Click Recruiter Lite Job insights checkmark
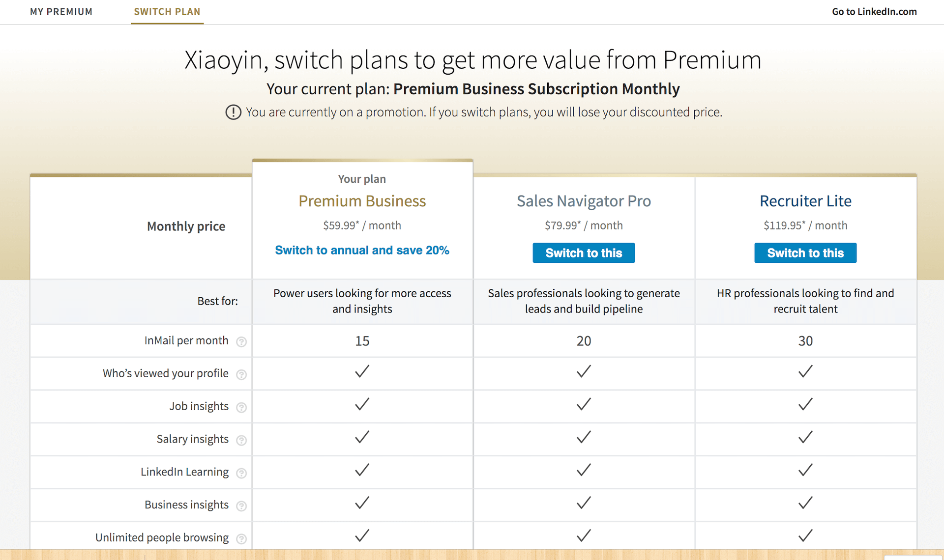 click(805, 404)
